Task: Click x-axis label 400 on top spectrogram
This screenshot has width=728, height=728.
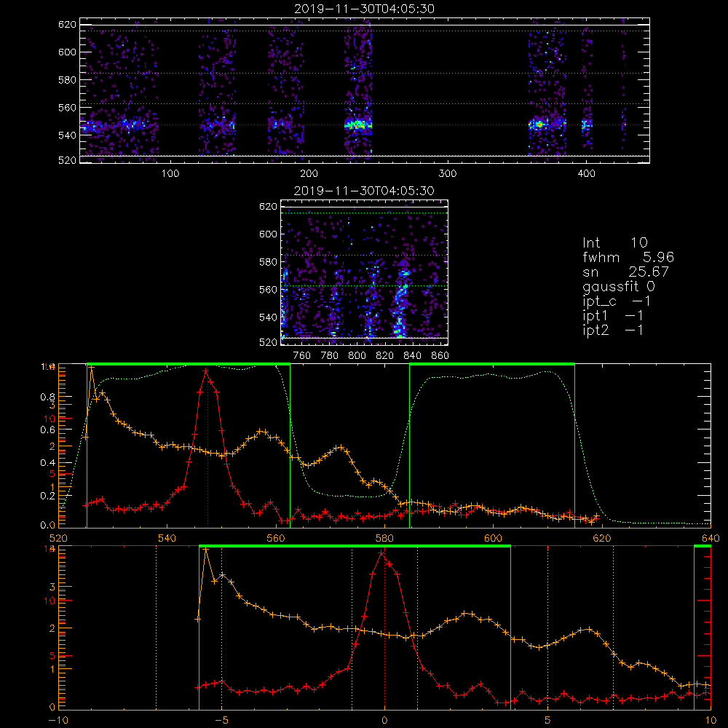Action: [x=586, y=174]
